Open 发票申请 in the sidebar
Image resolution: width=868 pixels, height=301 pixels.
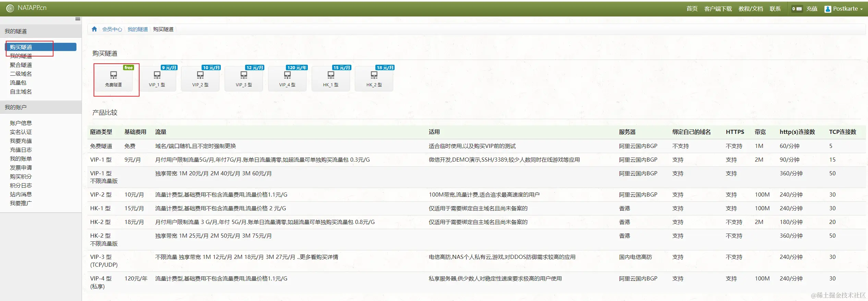point(21,167)
